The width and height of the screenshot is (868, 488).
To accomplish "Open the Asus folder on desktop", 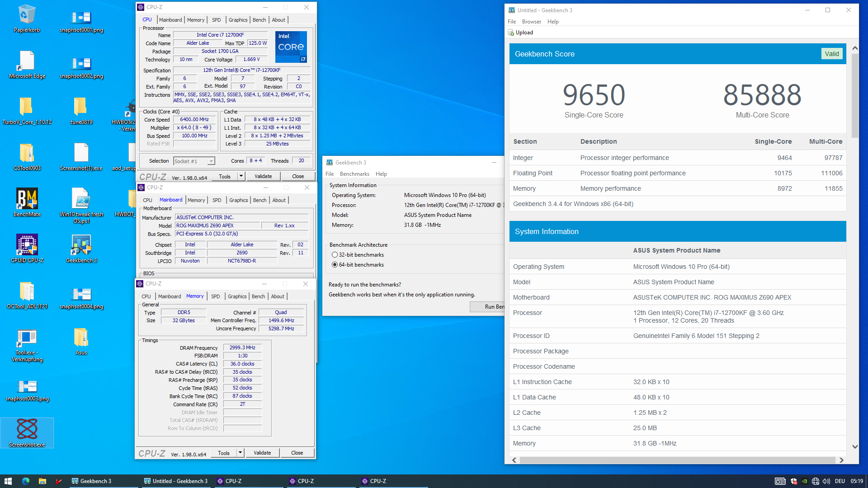I will [81, 342].
